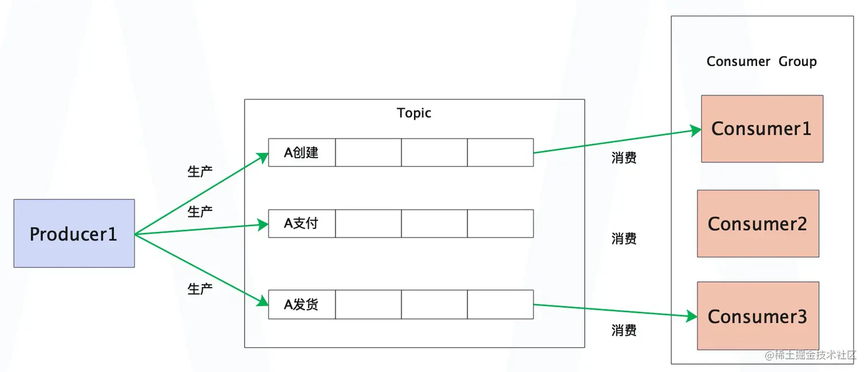Click the 消费 label beside the A支付 queue
Image resolution: width=868 pixels, height=372 pixels.
click(x=624, y=238)
